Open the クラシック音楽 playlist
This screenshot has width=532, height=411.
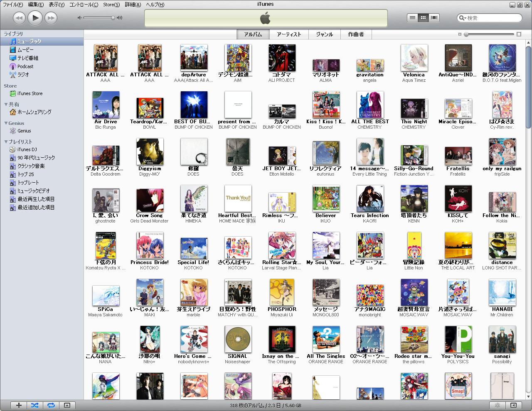click(42, 166)
